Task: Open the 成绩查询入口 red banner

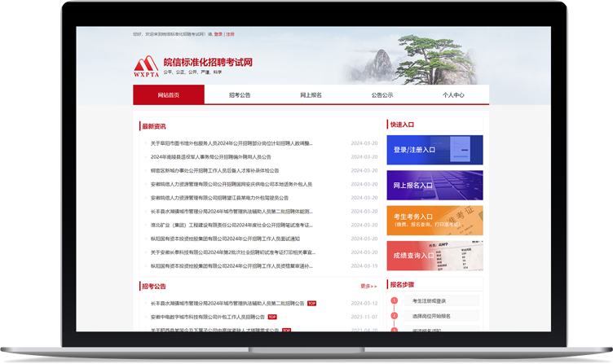Action: coord(434,255)
